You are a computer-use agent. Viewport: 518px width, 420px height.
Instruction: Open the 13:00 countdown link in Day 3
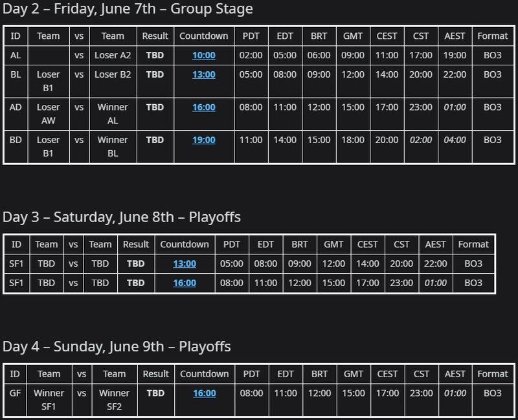[185, 263]
